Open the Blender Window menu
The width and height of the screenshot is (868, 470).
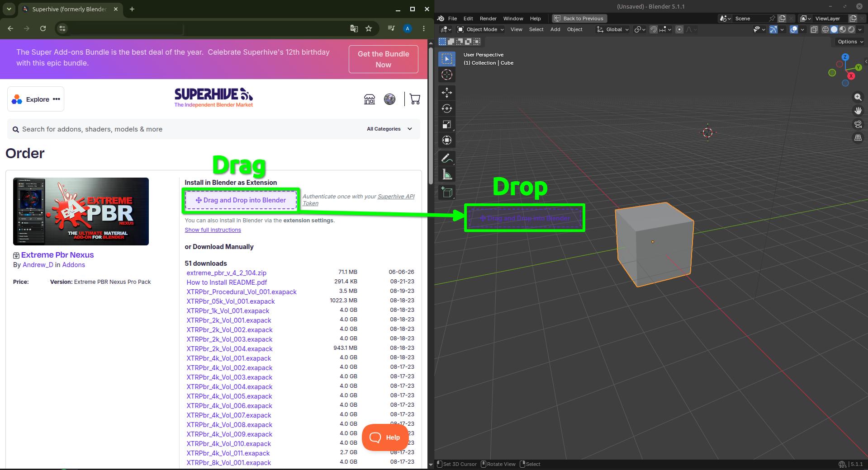point(513,19)
